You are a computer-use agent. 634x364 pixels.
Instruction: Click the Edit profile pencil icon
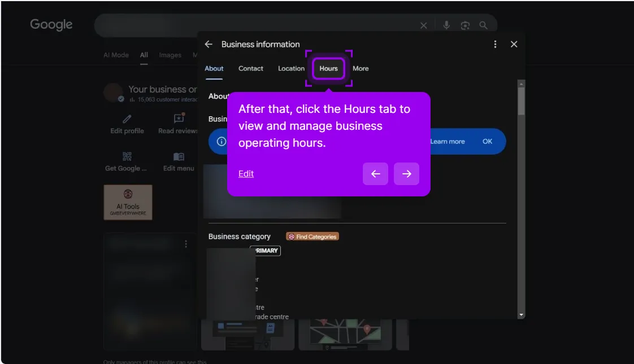[x=127, y=119]
